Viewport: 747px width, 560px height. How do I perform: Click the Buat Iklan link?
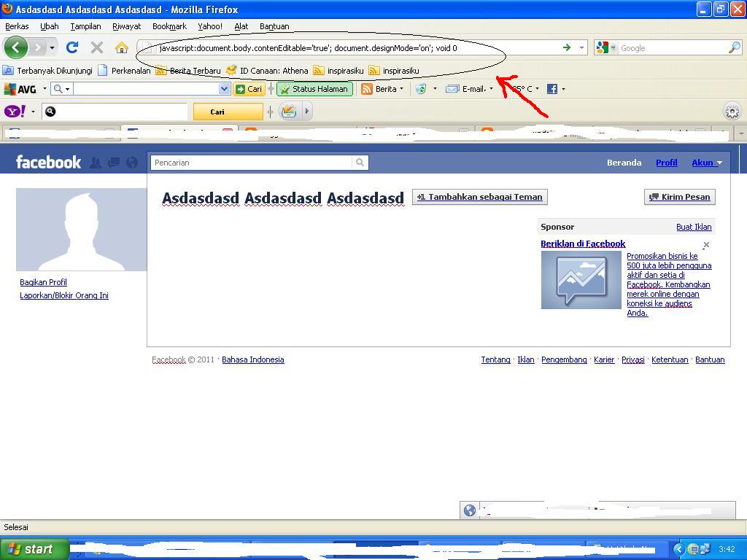coord(694,227)
